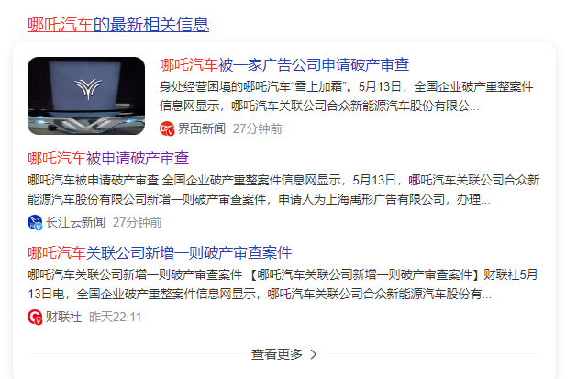Click the second article summary mentioning 上海禹形广告有限公司
The height and width of the screenshot is (379, 588).
(x=283, y=190)
